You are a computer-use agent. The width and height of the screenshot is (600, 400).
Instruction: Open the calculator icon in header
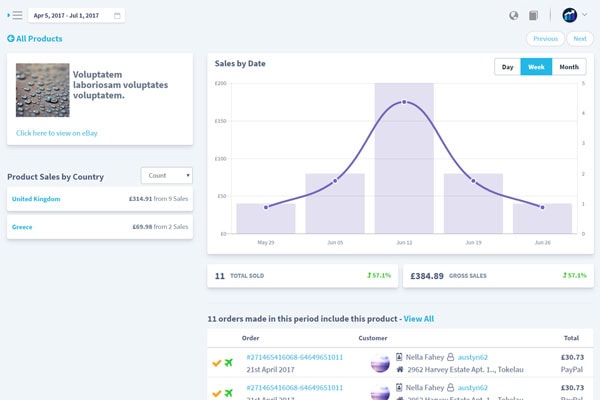pos(533,15)
